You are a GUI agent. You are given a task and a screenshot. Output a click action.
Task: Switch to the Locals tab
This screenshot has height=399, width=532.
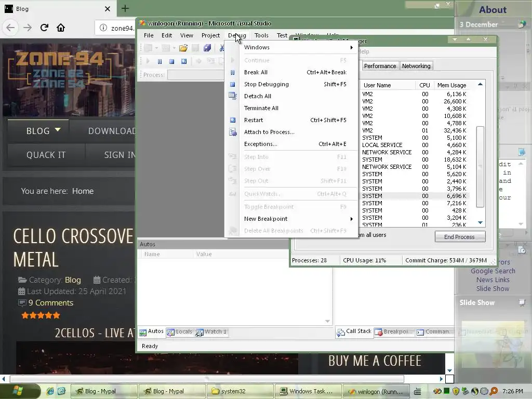tap(180, 332)
